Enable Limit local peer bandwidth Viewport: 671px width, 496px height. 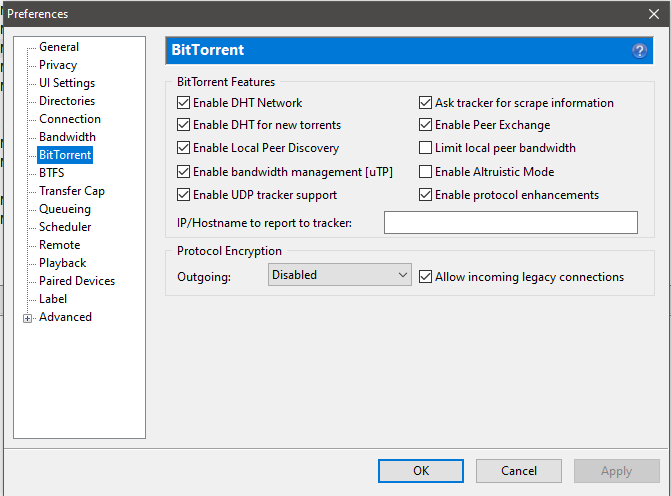click(425, 148)
